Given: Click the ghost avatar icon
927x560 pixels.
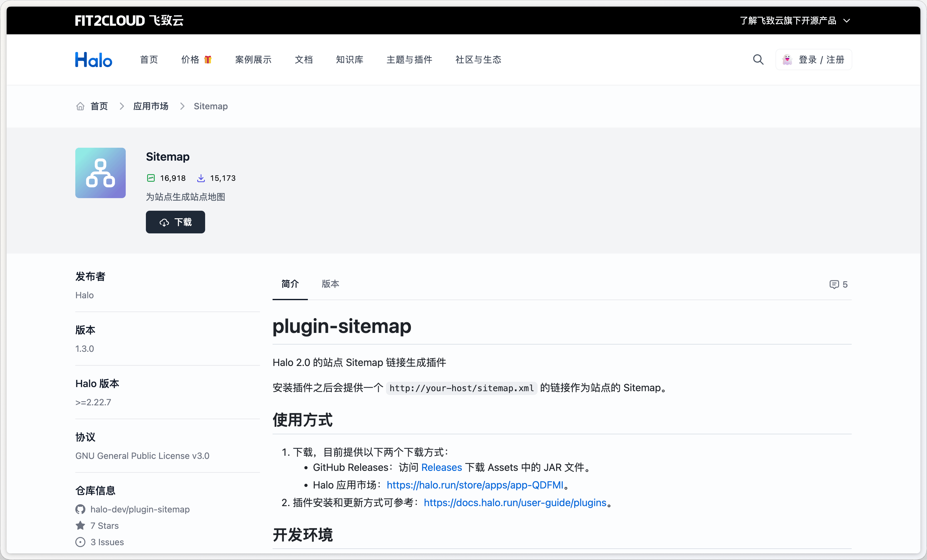Looking at the screenshot, I should [787, 60].
